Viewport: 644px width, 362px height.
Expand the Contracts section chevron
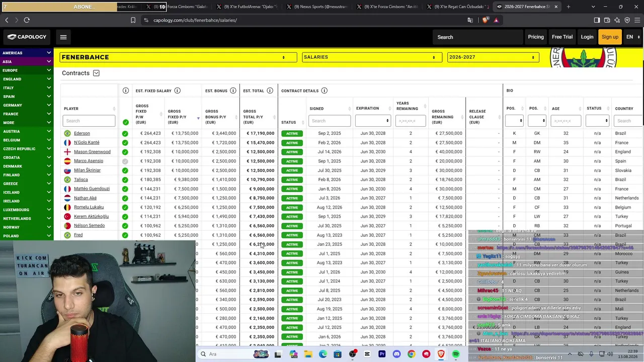click(96, 73)
